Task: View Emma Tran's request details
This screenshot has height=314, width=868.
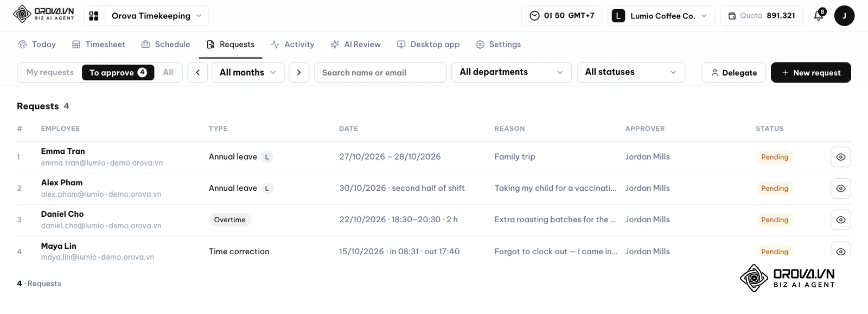Action: coord(840,157)
